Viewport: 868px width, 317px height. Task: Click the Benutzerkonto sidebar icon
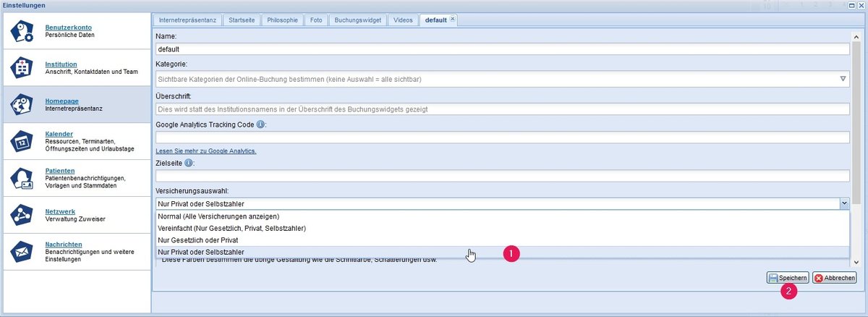tap(22, 32)
